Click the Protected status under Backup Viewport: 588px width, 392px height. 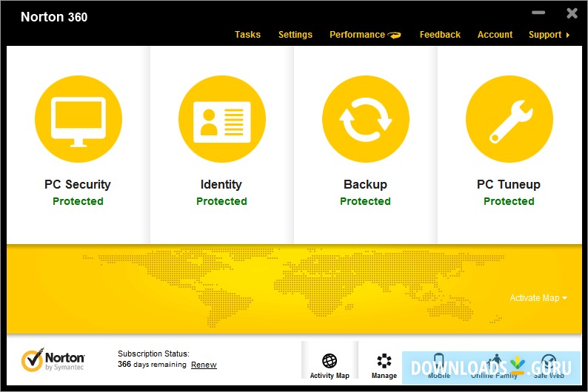click(365, 201)
